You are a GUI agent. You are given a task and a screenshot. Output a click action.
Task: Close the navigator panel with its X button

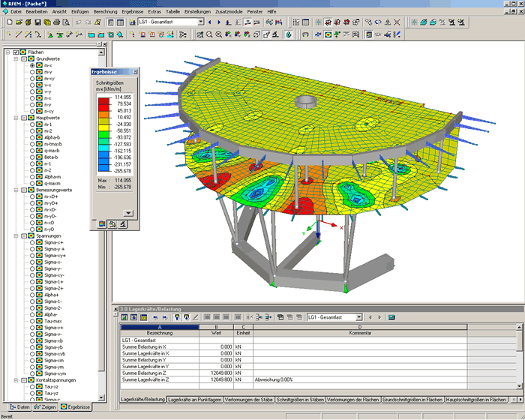105,44
